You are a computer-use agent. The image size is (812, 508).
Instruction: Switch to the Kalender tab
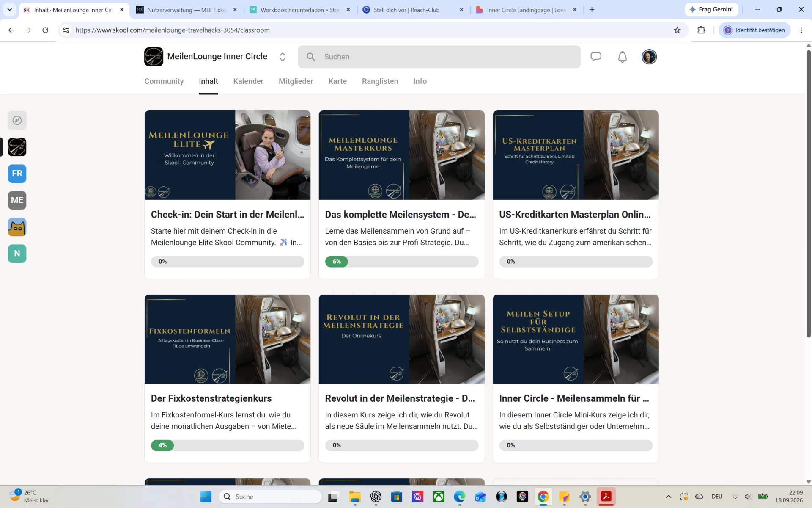248,81
